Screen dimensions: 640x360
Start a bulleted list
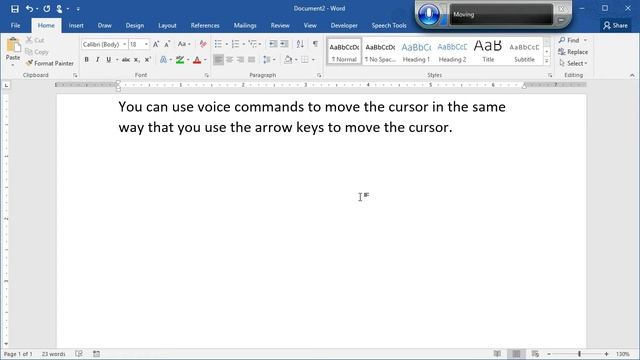218,44
